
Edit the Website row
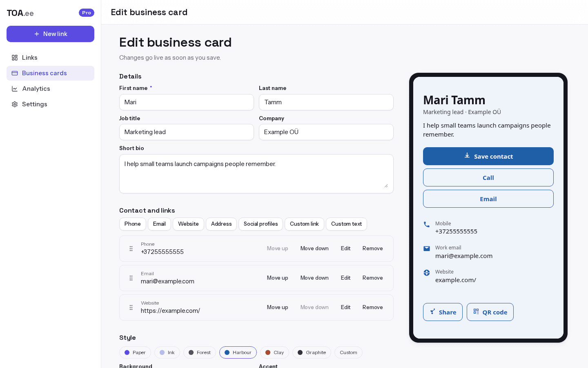tap(345, 307)
